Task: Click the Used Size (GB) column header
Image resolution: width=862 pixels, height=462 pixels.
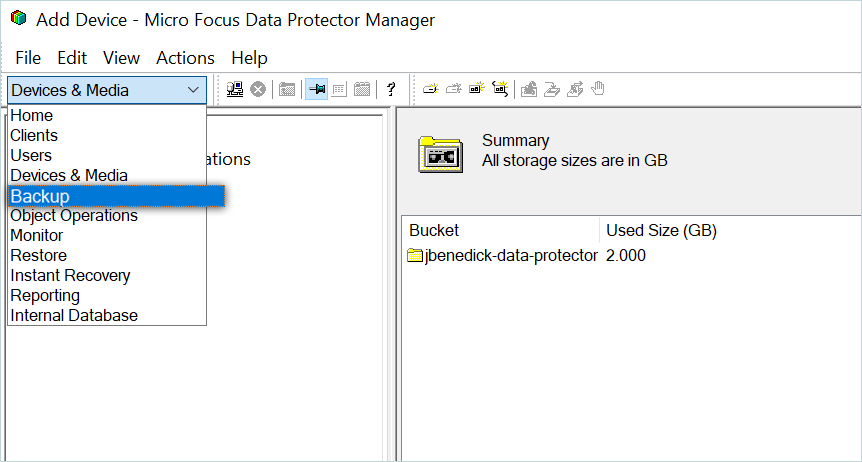Action: click(661, 230)
